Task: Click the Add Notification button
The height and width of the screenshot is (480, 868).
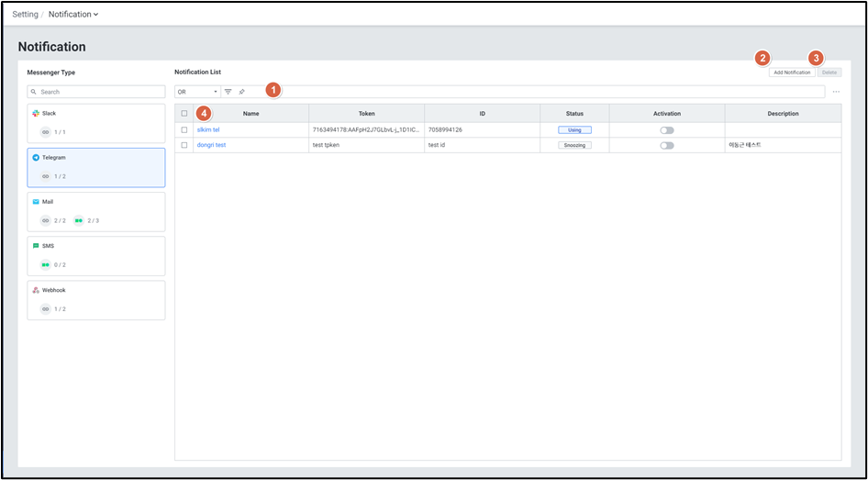Action: click(792, 73)
